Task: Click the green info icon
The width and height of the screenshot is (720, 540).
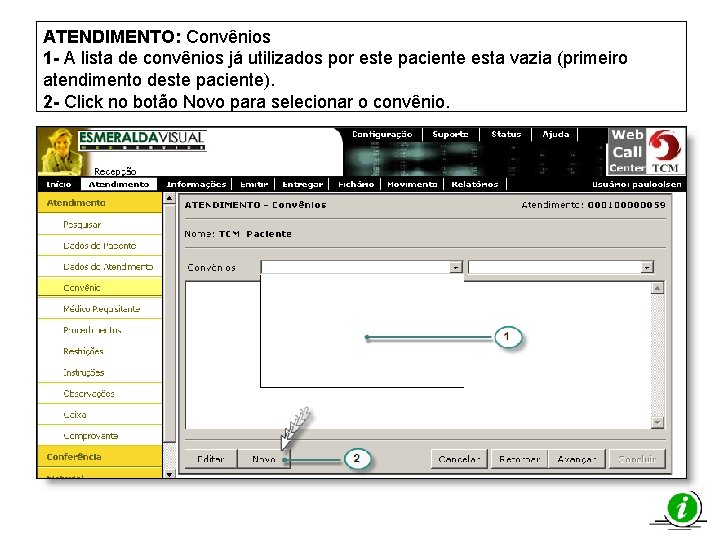Action: (683, 508)
